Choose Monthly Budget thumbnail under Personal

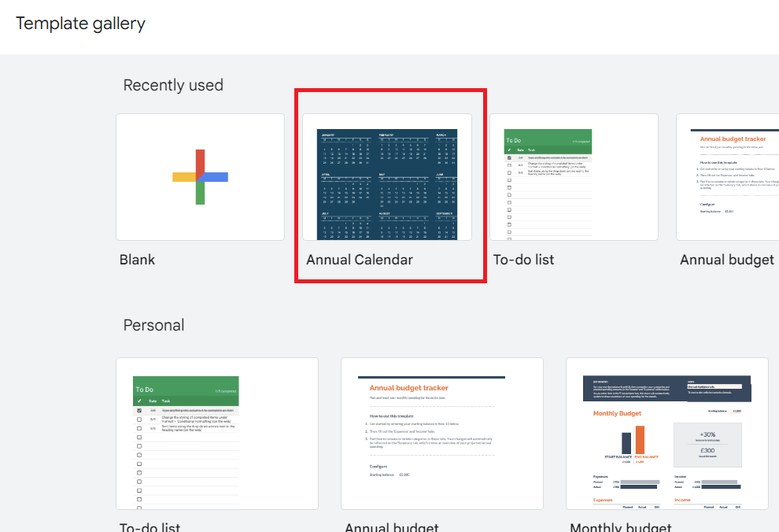click(x=666, y=434)
